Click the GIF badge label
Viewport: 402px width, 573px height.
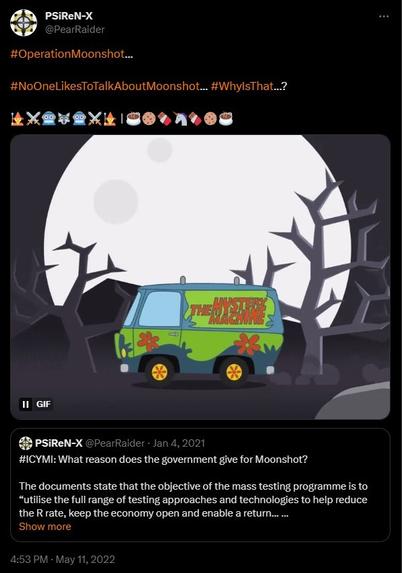(x=43, y=404)
